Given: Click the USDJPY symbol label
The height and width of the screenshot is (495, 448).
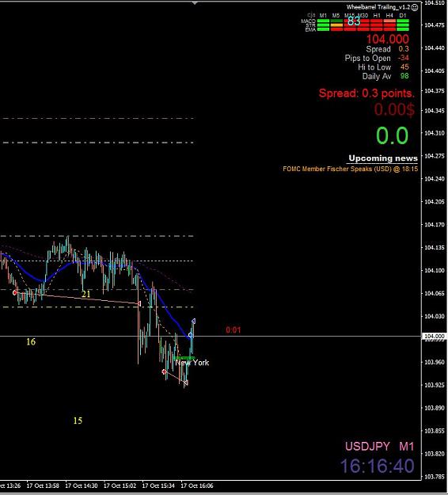Looking at the screenshot, I should tap(367, 447).
